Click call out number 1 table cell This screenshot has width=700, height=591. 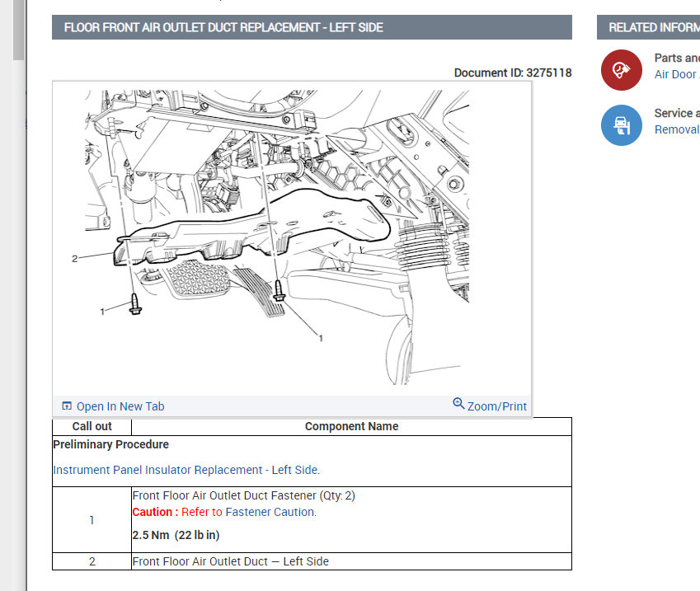pos(92,520)
